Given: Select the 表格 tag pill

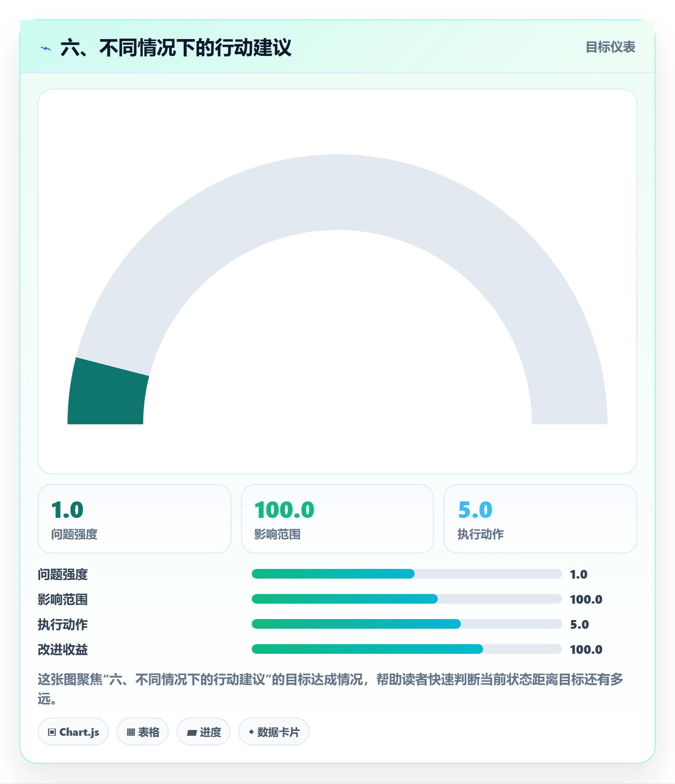Looking at the screenshot, I should tap(143, 732).
